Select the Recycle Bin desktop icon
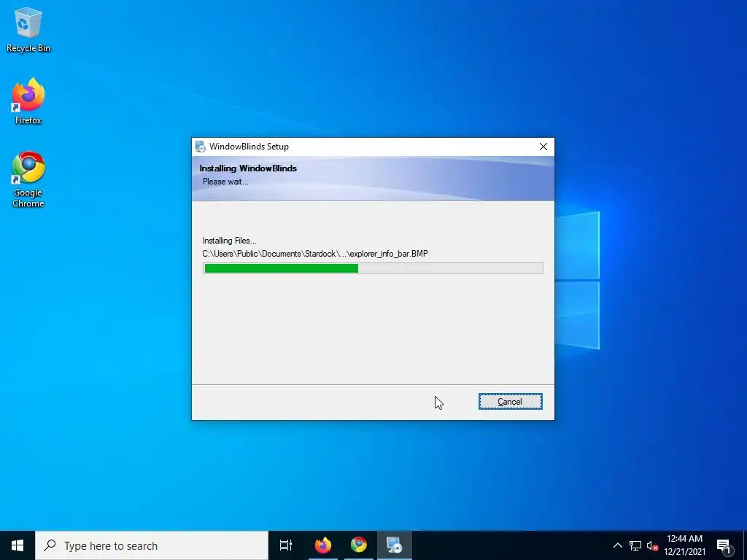747x560 pixels. (x=28, y=31)
